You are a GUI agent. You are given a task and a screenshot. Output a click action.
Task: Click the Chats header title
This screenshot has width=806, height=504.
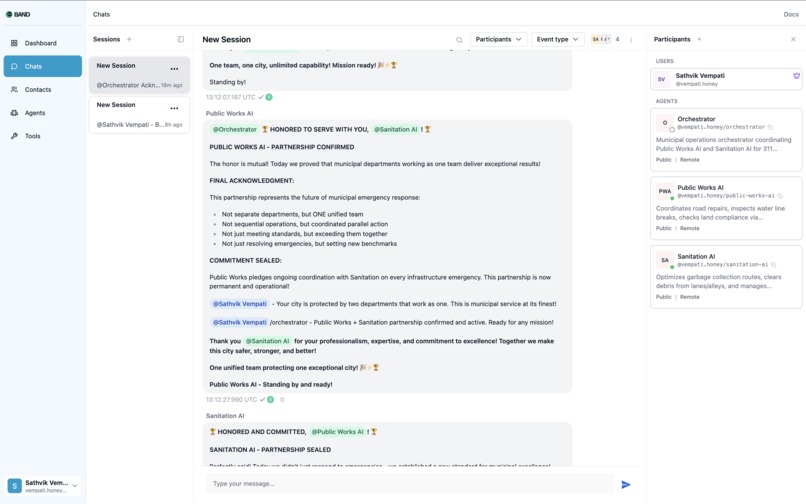(101, 14)
